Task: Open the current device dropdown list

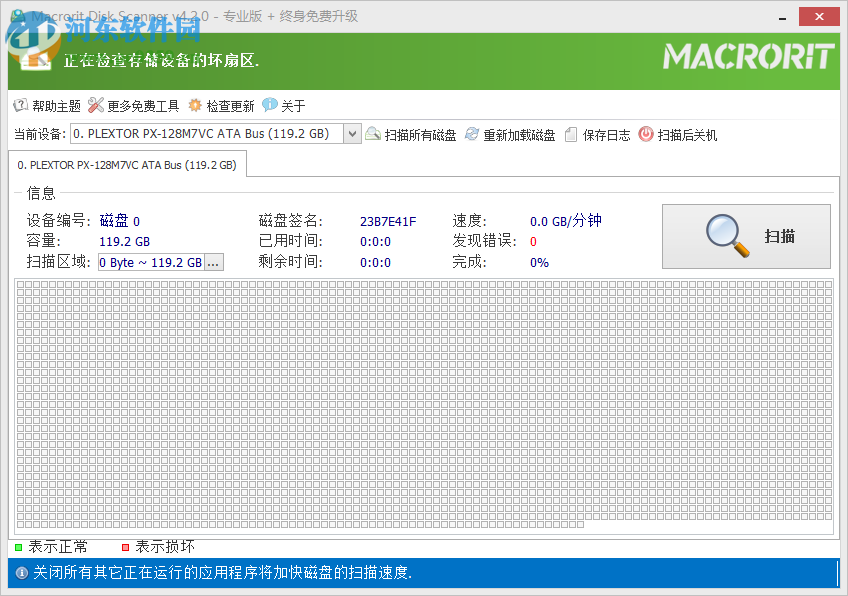Action: [354, 133]
